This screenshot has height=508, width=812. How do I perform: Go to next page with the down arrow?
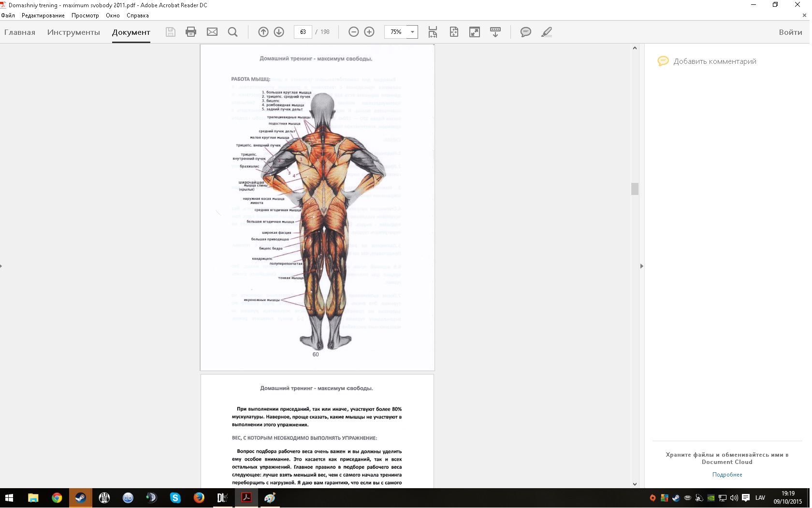point(279,32)
